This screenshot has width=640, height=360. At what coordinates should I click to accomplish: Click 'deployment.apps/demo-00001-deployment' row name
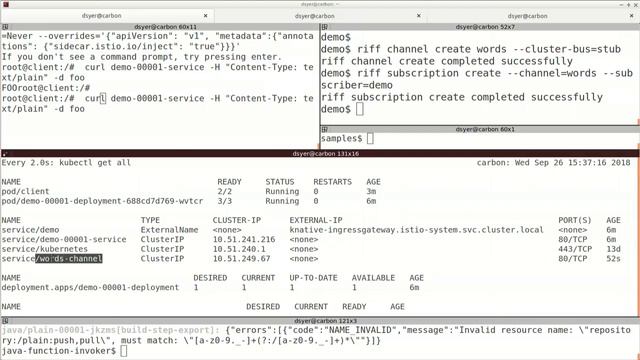(90, 288)
